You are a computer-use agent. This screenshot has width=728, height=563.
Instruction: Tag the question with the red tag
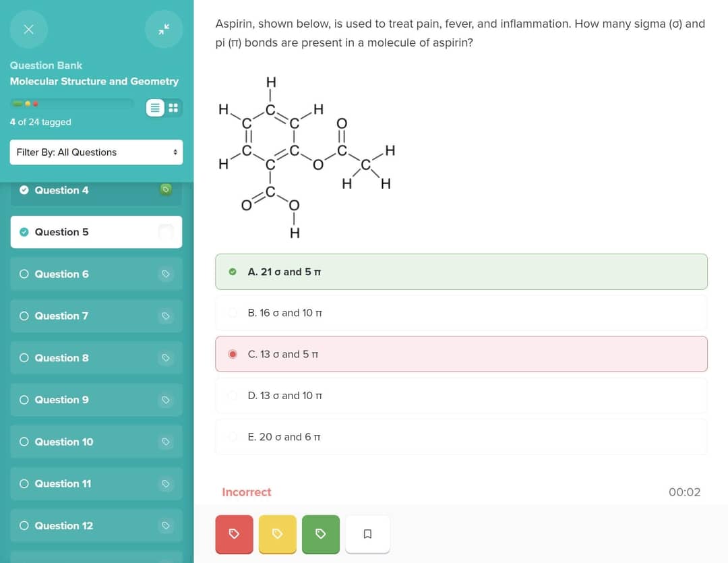click(234, 533)
